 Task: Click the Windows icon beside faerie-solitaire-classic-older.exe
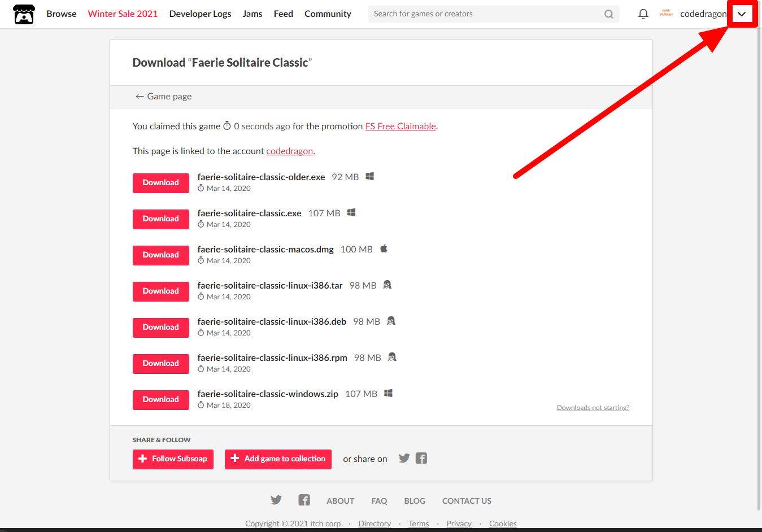tap(370, 176)
